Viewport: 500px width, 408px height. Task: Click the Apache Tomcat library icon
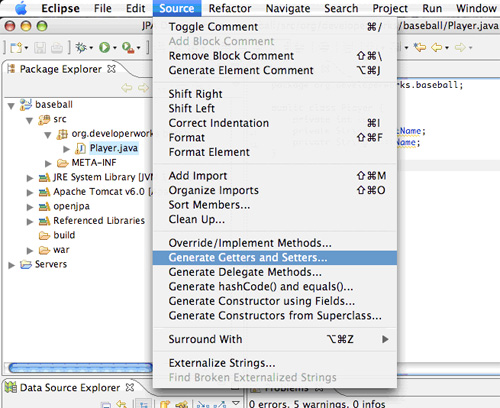coord(44,192)
